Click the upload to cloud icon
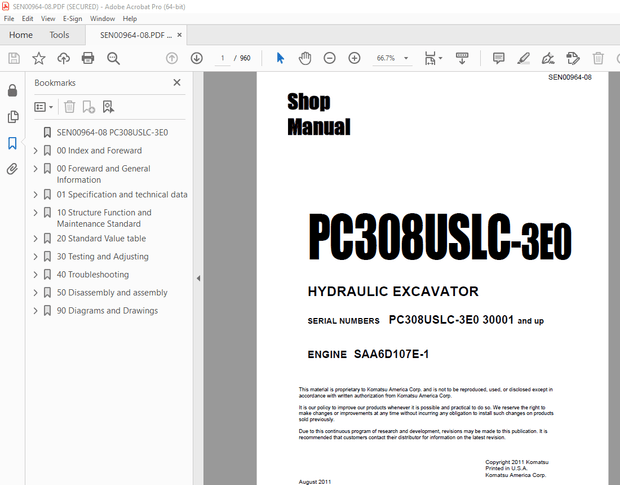 (x=63, y=59)
